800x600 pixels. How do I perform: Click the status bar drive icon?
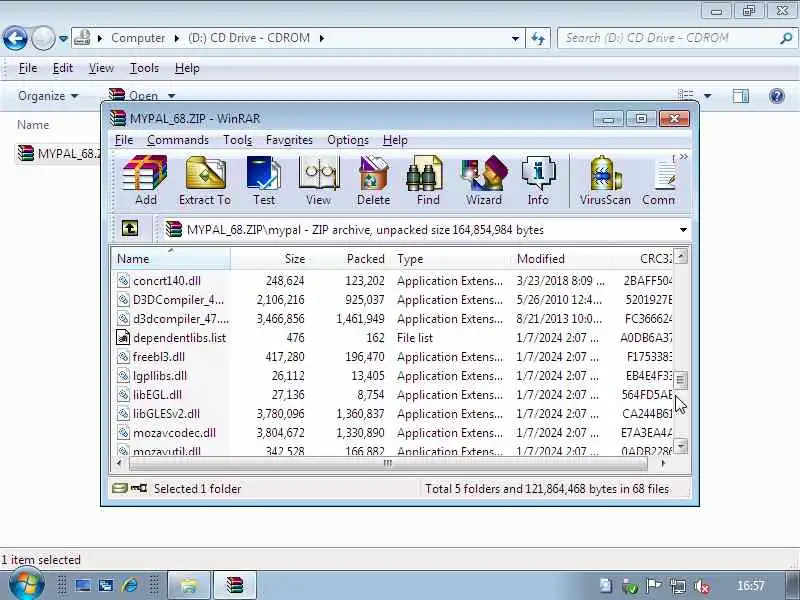[119, 488]
